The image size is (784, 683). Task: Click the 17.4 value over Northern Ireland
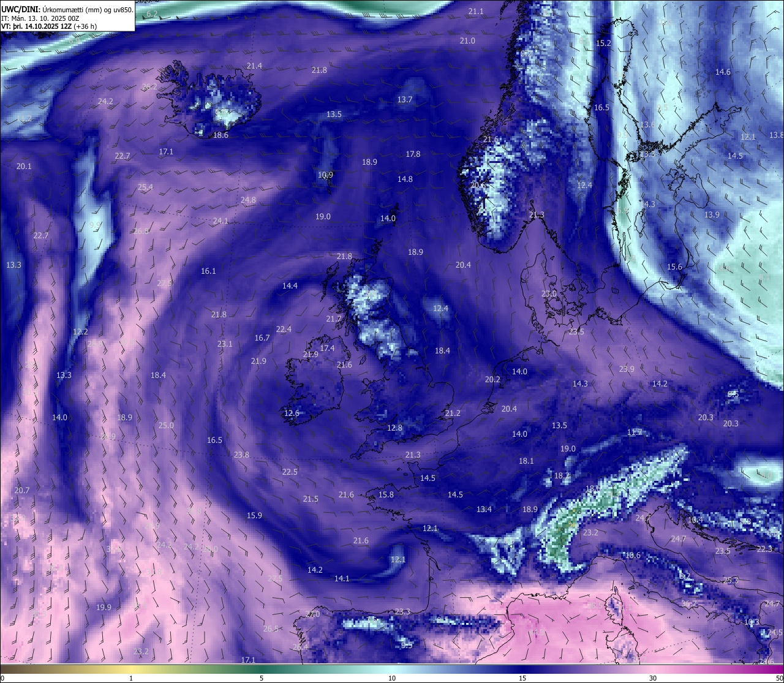point(327,348)
